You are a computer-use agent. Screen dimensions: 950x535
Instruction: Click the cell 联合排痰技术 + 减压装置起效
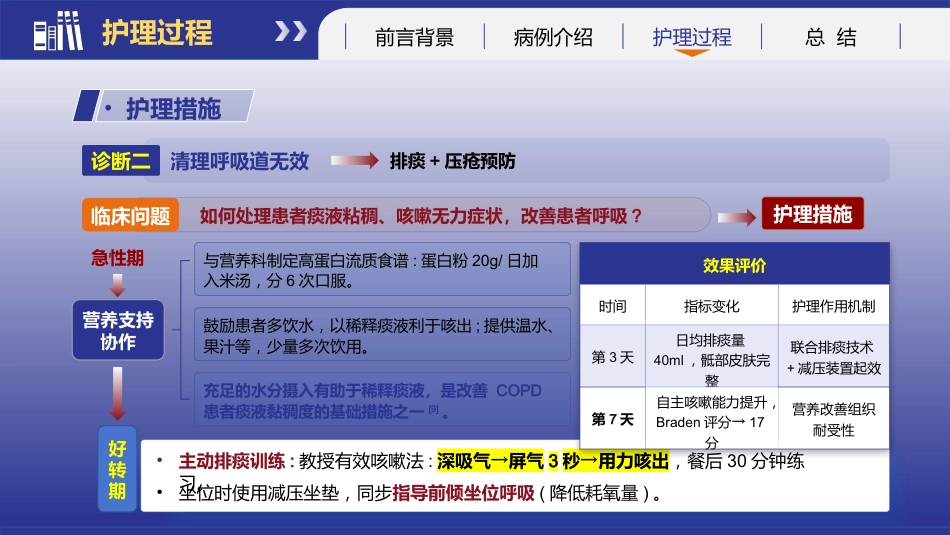(834, 357)
